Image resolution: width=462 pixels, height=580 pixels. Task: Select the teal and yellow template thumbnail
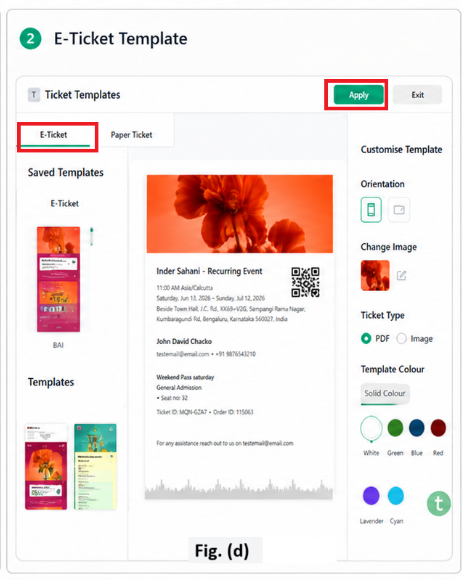95,467
